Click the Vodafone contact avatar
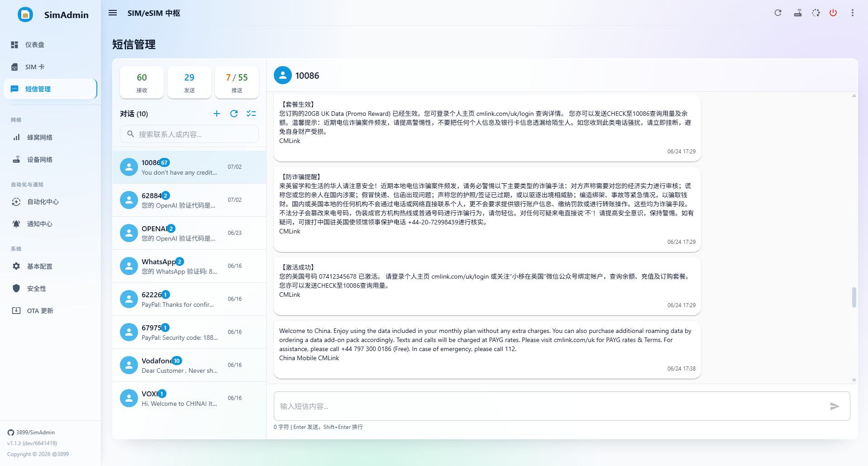 tap(129, 365)
